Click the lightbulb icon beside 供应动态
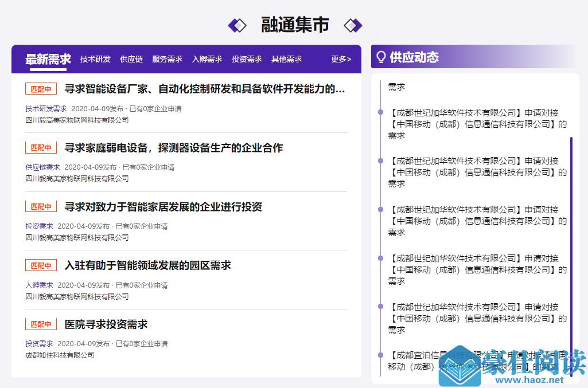The width and height of the screenshot is (588, 388). [381, 57]
